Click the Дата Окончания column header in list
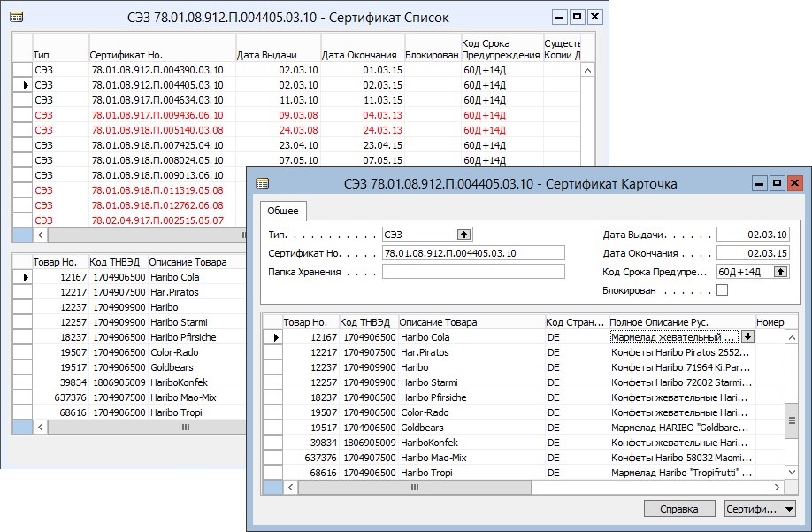 point(363,48)
